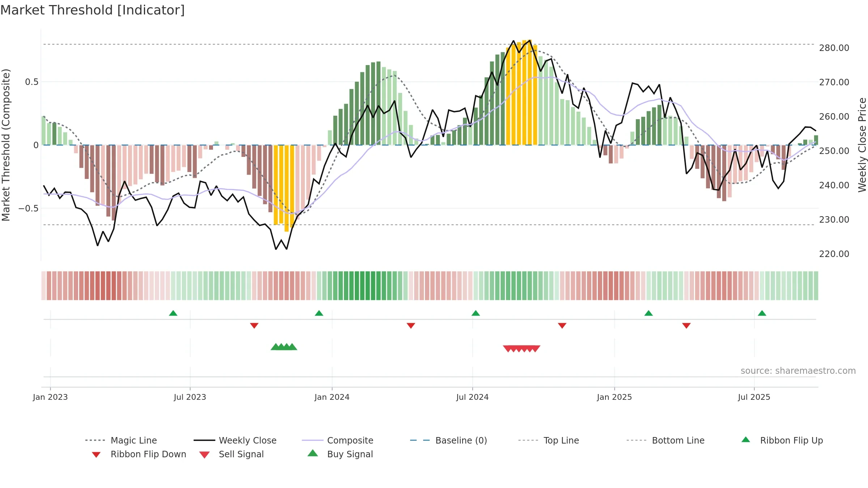Click the 260.00 price axis label
The height and width of the screenshot is (488, 868).
pyautogui.click(x=834, y=116)
